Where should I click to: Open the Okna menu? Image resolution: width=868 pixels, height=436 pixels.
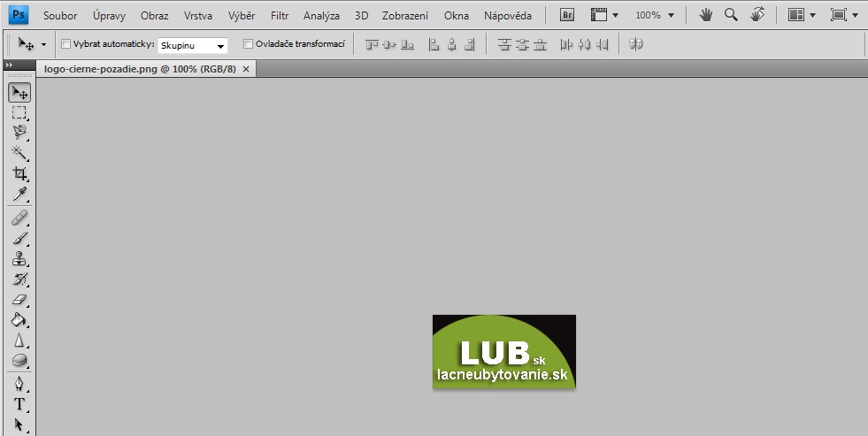point(457,16)
